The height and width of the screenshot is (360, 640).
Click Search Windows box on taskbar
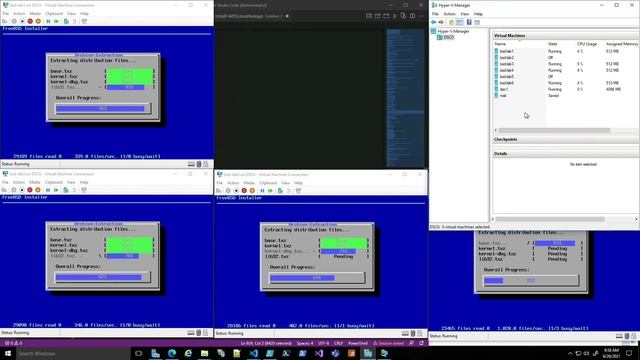[x=73, y=353]
